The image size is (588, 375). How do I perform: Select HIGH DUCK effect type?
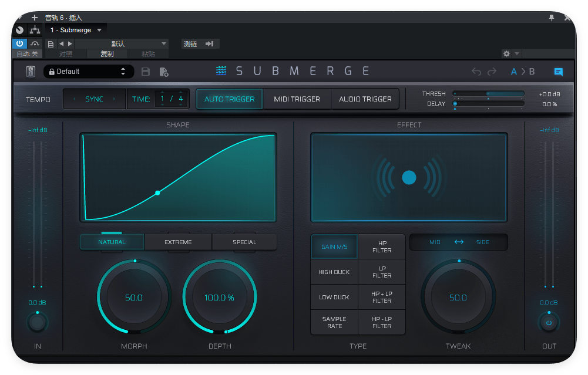tap(334, 272)
